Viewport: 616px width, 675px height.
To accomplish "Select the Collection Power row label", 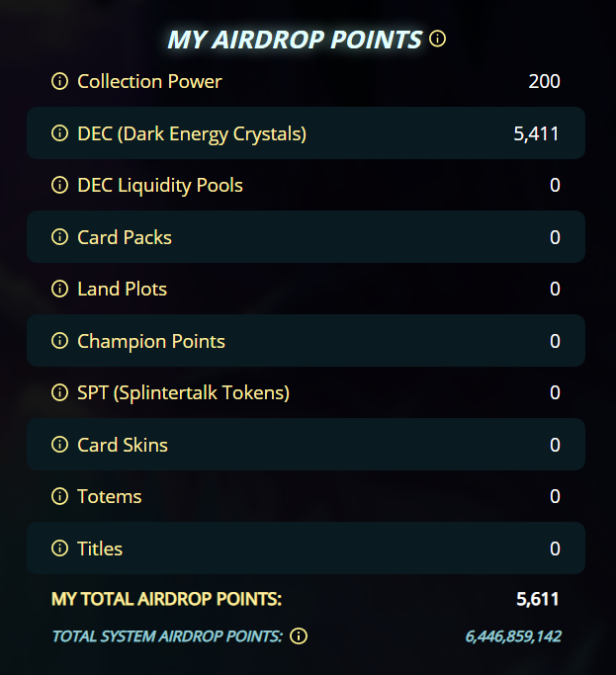I will [149, 81].
